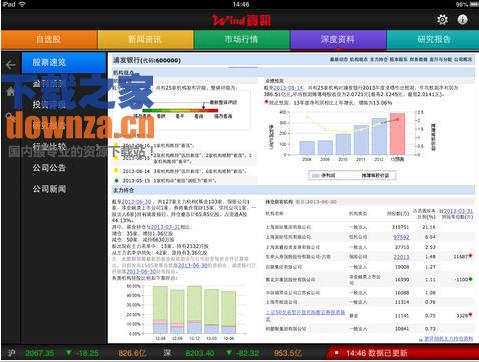
Task: Go back with the left arrow icon
Action: [11, 64]
